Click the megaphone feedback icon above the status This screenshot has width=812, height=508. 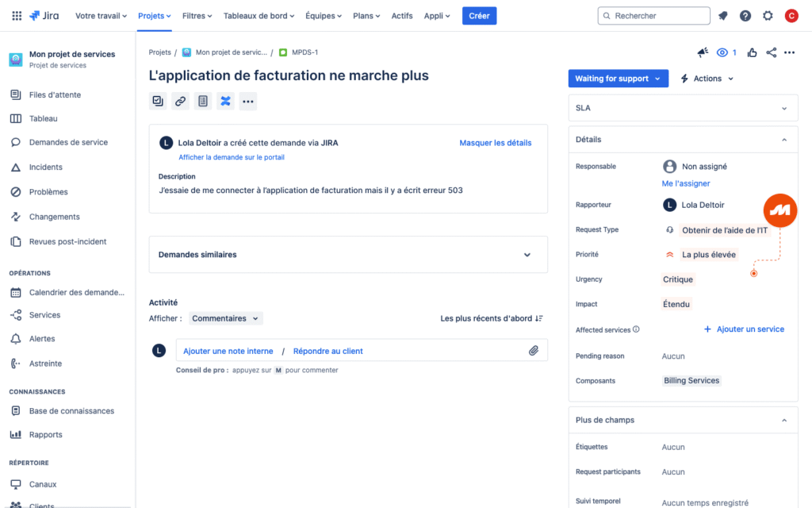(x=702, y=52)
